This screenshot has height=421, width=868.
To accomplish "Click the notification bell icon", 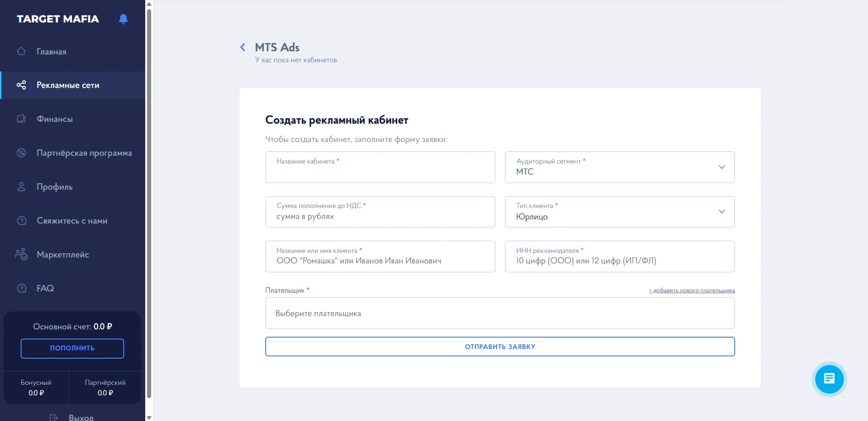I will point(123,19).
